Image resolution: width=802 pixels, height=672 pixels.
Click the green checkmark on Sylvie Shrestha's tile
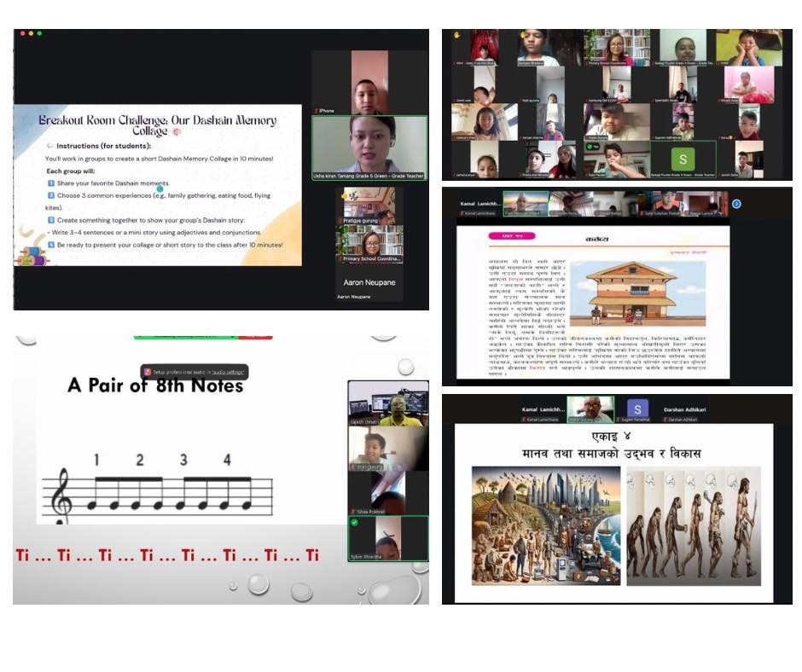pos(354,522)
